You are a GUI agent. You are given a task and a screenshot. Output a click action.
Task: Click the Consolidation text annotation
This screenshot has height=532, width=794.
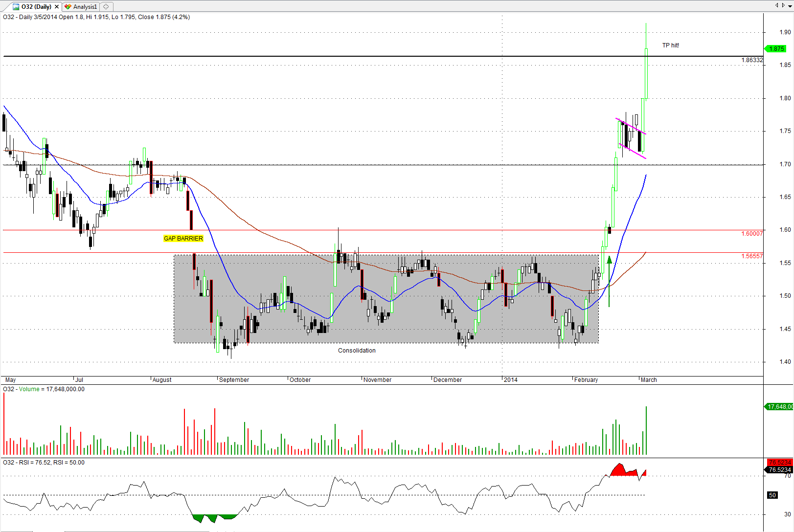357,351
